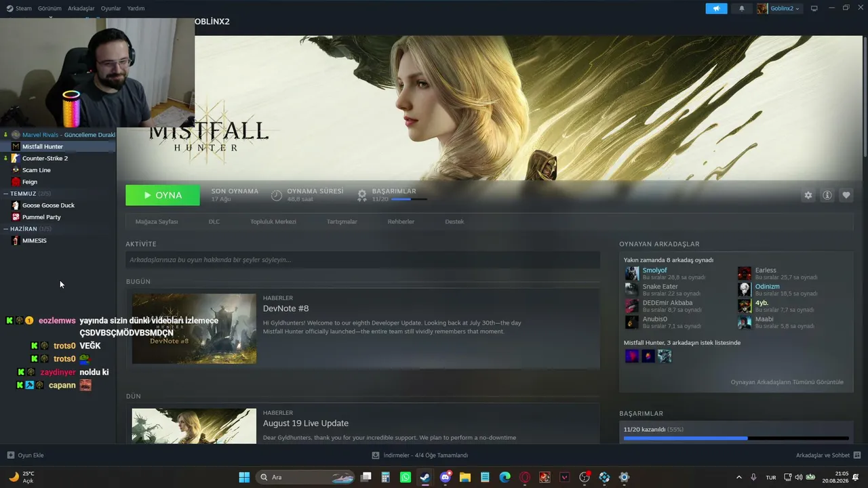Image resolution: width=868 pixels, height=488 pixels.
Task: Open Microsoft Edge from the taskbar
Action: pyautogui.click(x=505, y=477)
